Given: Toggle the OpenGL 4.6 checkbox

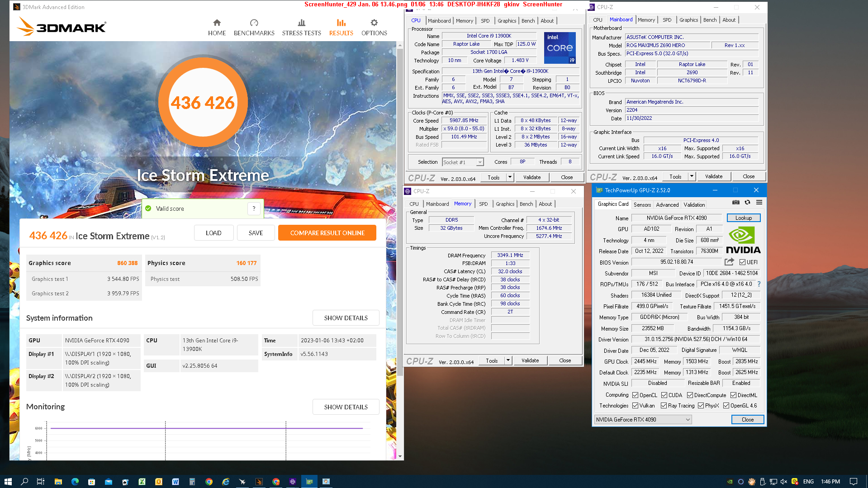Looking at the screenshot, I should pyautogui.click(x=726, y=405).
